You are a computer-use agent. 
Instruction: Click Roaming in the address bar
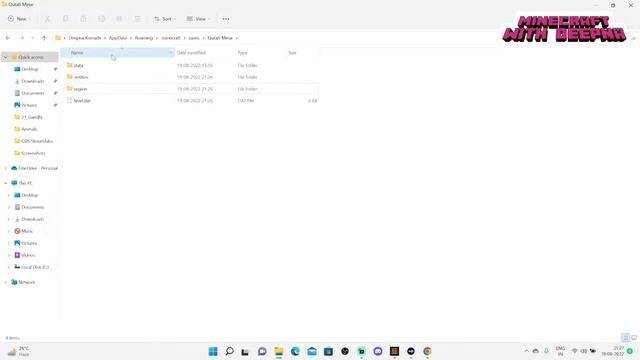(x=144, y=38)
